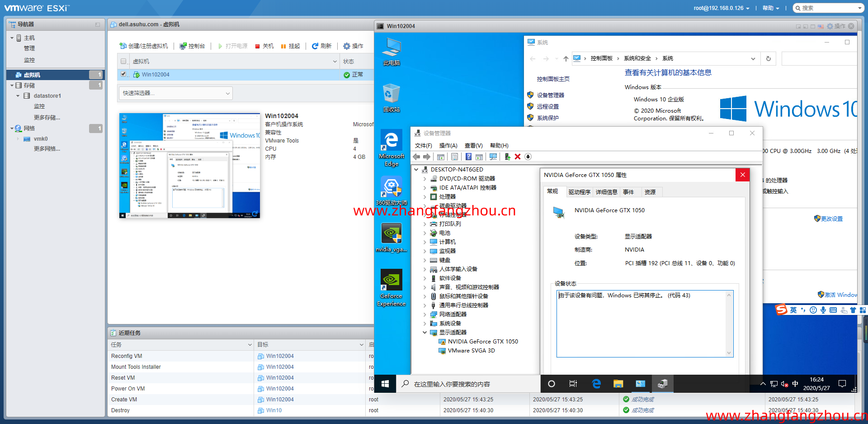The width and height of the screenshot is (868, 424).
Task: Select NVIDIA GeForce GTX 1050 tree item
Action: (x=483, y=342)
